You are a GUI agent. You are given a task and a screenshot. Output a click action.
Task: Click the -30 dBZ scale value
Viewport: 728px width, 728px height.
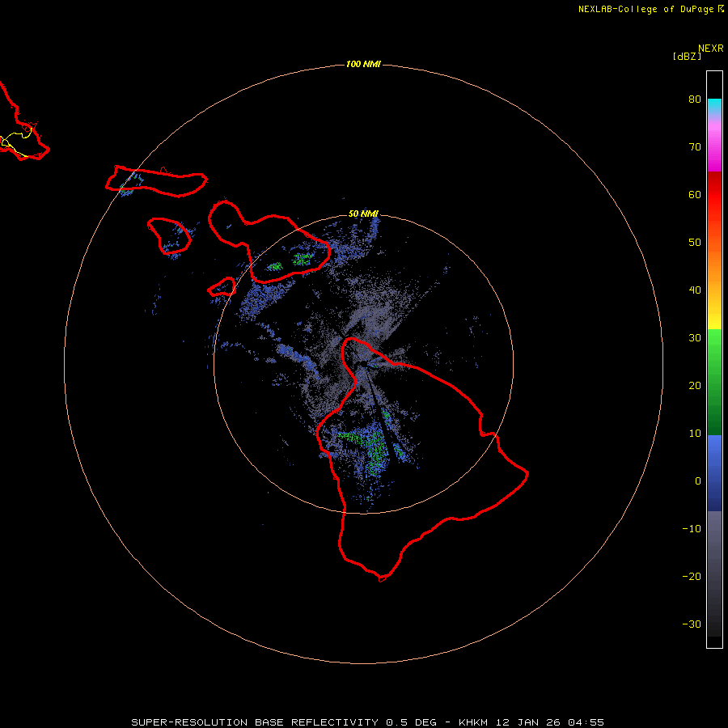[692, 624]
